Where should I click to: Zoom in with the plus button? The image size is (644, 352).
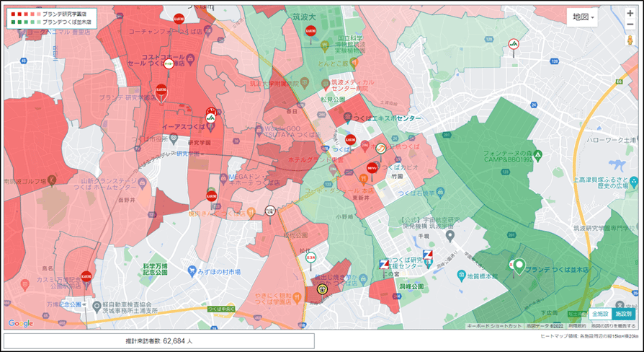[630, 13]
